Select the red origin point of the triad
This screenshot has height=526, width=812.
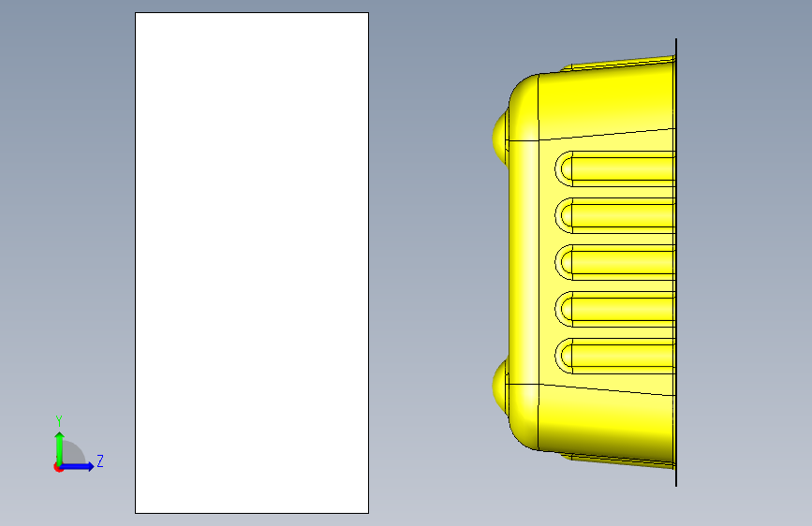pyautogui.click(x=58, y=467)
